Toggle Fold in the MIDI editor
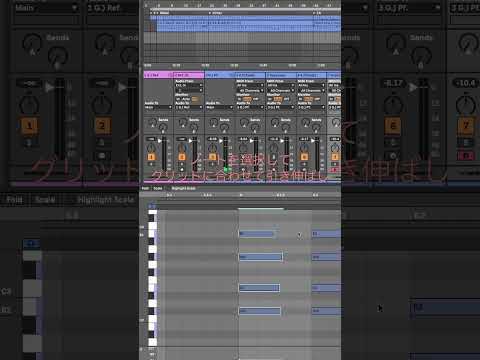480x360 pixels. coord(145,188)
